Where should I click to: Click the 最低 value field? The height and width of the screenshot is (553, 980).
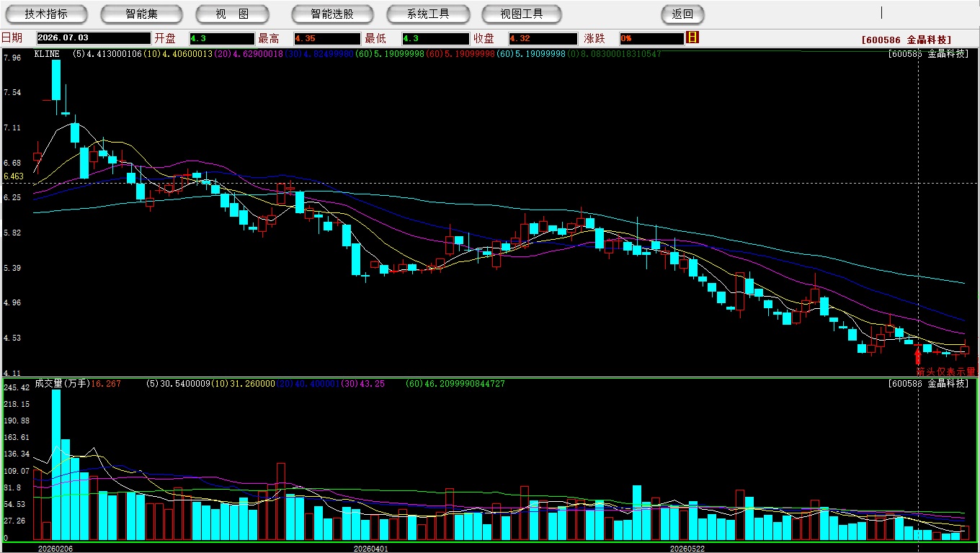coord(436,38)
